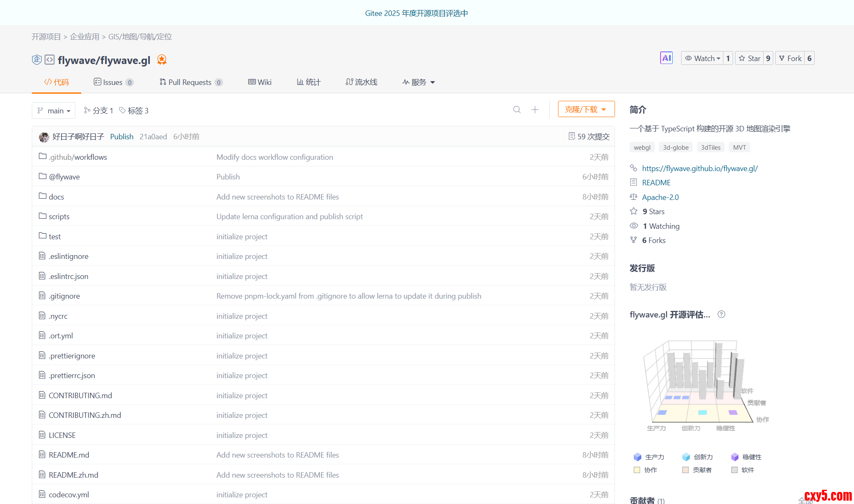Expand the 克隆/下载 dropdown
Image resolution: width=854 pixels, height=504 pixels.
pyautogui.click(x=586, y=109)
